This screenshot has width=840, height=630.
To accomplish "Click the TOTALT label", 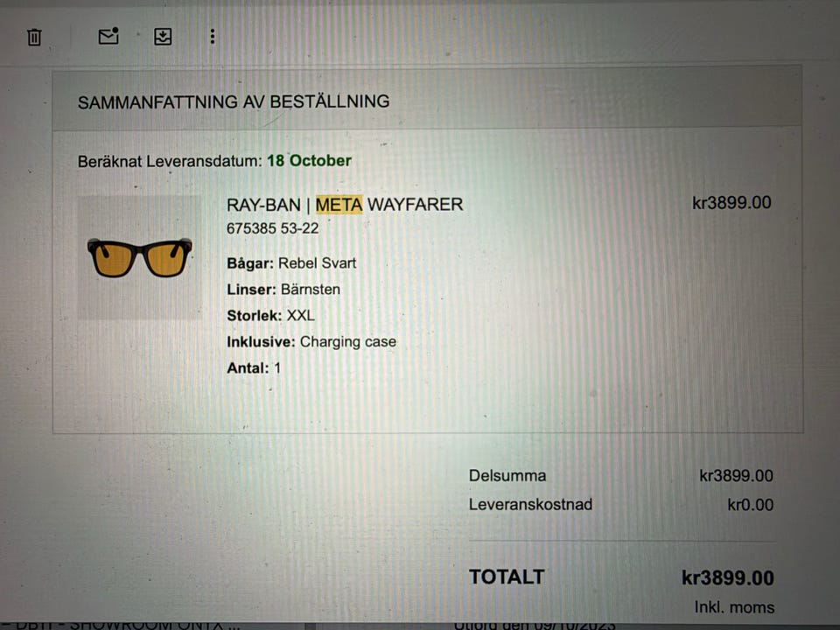I will 507,577.
